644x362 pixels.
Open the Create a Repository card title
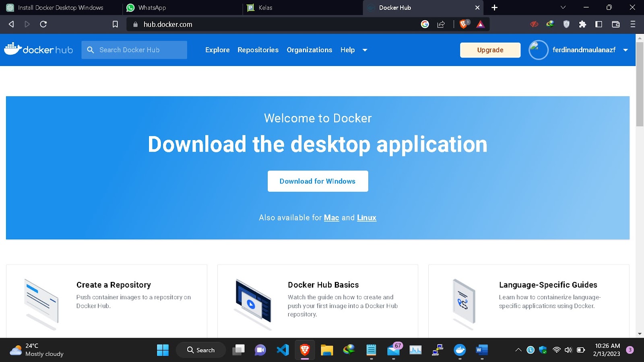click(114, 285)
